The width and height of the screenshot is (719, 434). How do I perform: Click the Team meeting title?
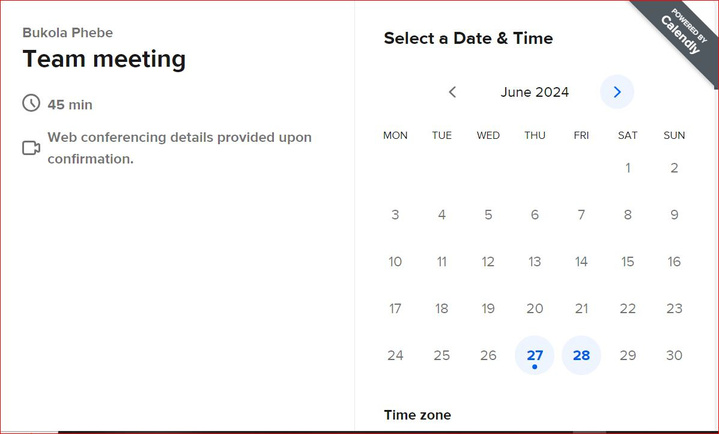pos(104,59)
